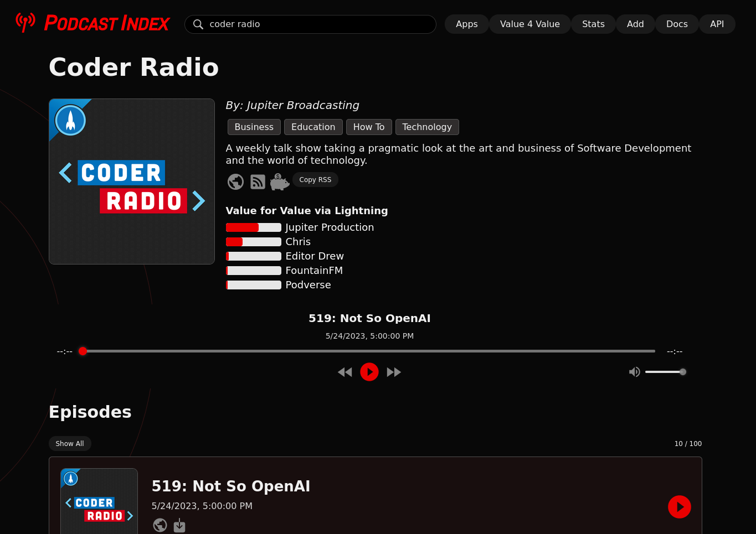Screen dimensions: 756x534
Task: Open the RSS feed icon
Action: pyautogui.click(x=258, y=182)
